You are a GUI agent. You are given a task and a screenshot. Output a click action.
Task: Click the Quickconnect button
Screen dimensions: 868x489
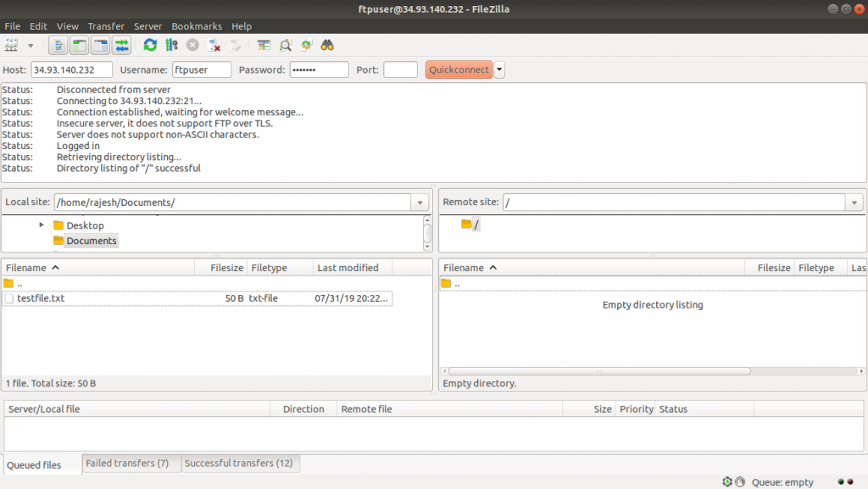click(x=459, y=69)
